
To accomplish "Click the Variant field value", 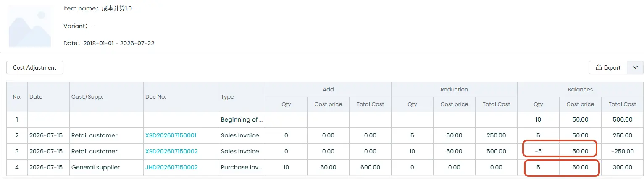I will [x=94, y=26].
